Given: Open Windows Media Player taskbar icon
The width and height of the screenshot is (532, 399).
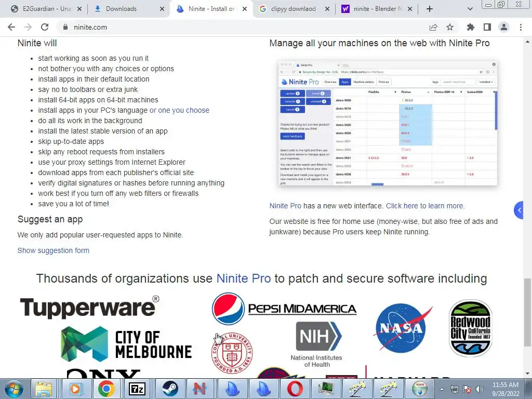Looking at the screenshot, I should (75, 389).
